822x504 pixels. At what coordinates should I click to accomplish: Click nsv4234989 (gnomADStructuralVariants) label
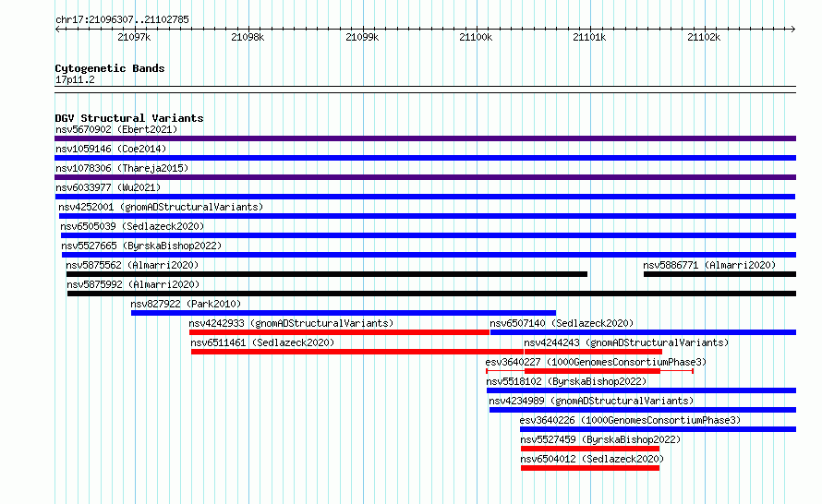coord(591,401)
